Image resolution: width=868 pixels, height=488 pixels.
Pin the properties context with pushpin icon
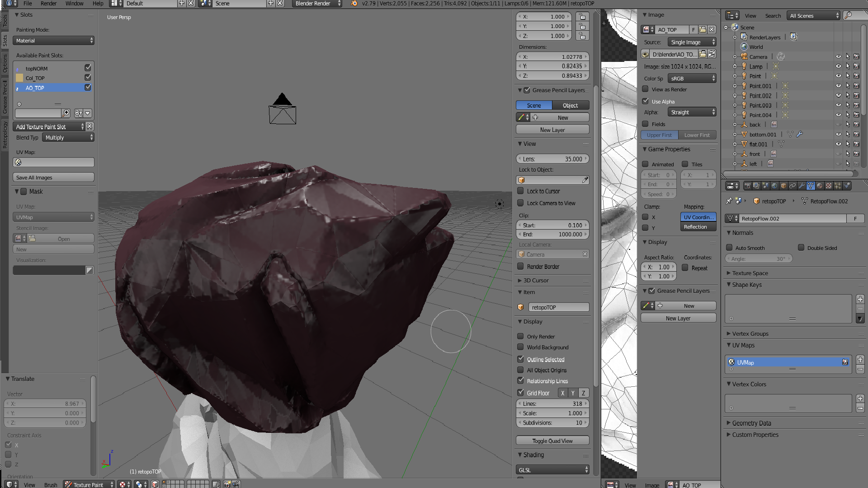729,201
